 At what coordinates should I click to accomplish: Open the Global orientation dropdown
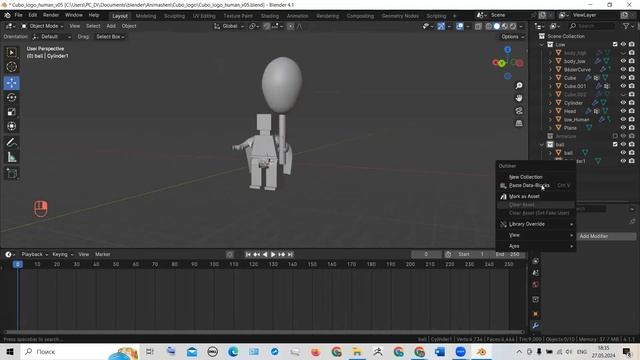click(229, 26)
